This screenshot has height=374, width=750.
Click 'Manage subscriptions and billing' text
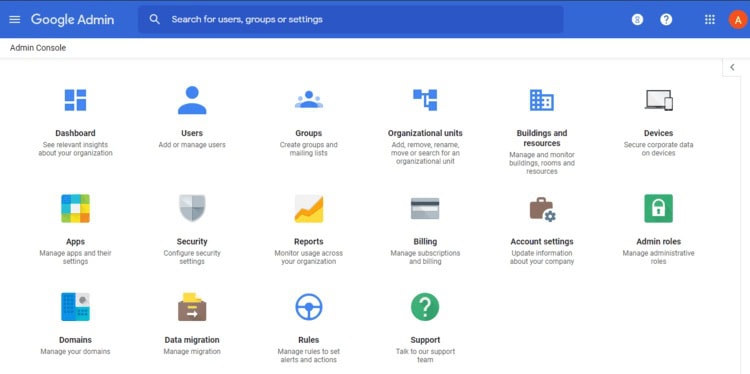tap(425, 257)
